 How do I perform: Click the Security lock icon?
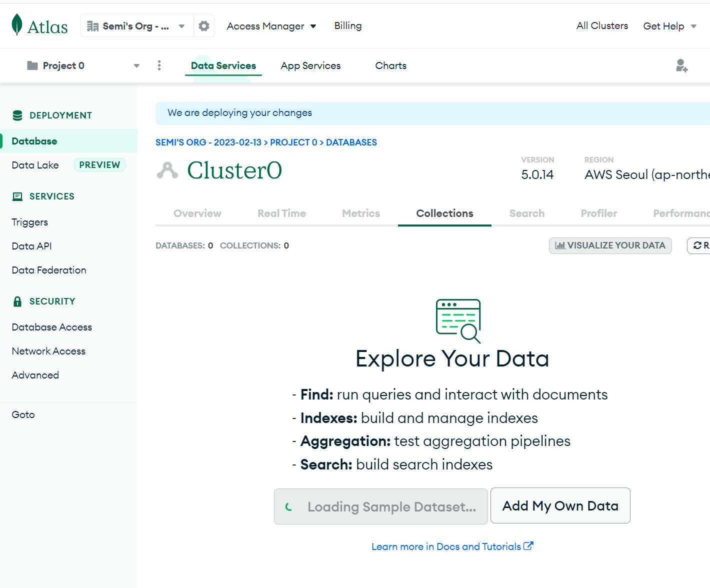(x=17, y=301)
